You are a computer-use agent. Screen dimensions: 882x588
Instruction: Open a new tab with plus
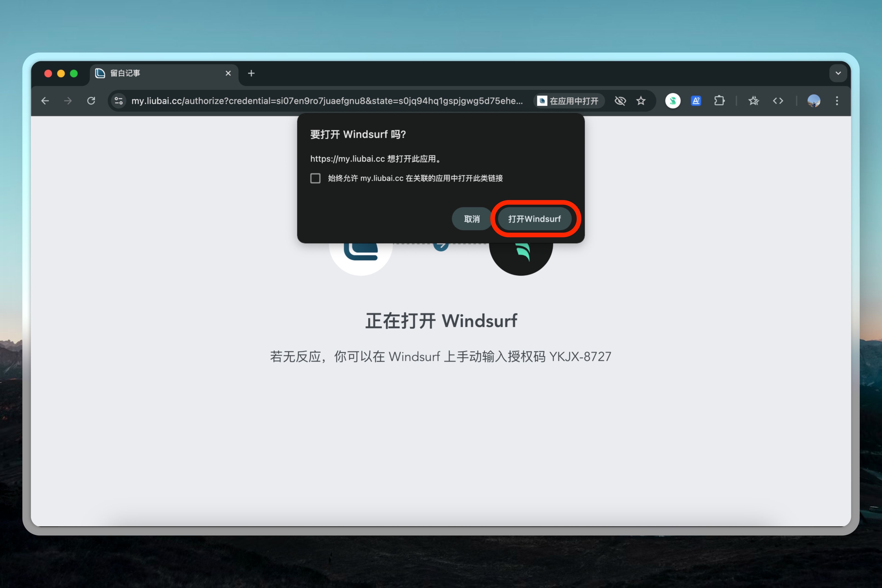point(251,73)
